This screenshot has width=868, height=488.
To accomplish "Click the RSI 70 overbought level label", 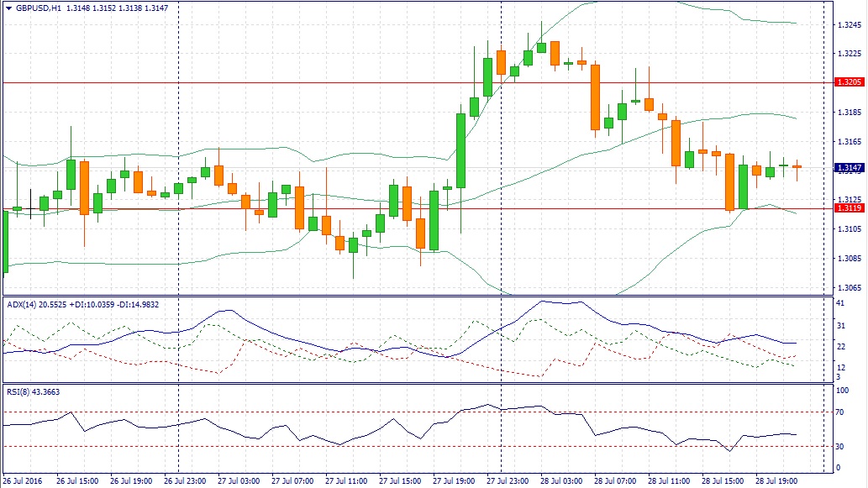I will point(839,412).
